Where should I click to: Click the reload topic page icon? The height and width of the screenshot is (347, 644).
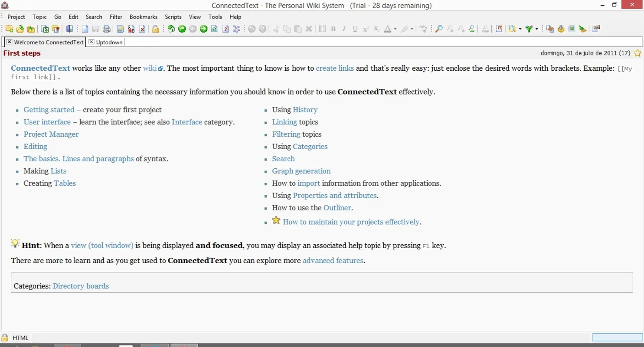[214, 29]
